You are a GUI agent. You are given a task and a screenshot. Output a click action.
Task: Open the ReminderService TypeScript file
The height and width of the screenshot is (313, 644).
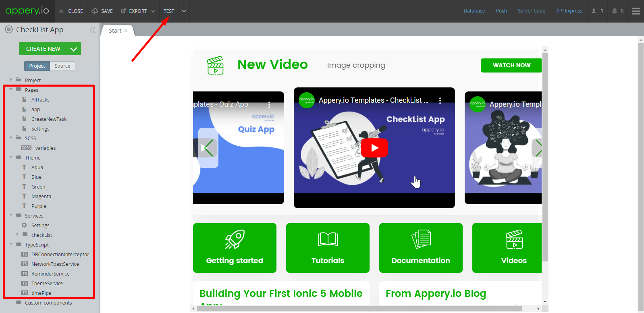point(50,274)
